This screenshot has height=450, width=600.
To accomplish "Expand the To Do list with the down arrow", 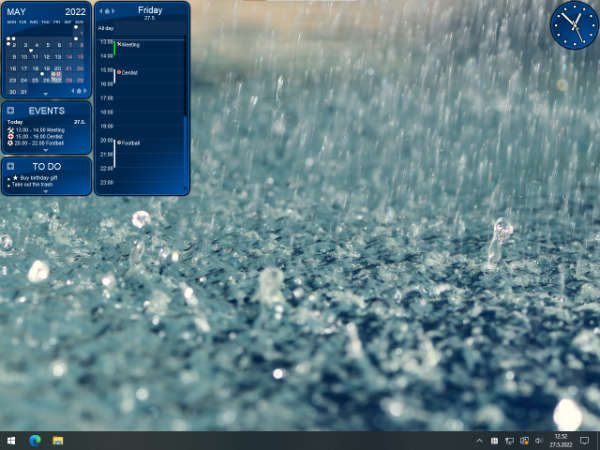I will point(46,191).
